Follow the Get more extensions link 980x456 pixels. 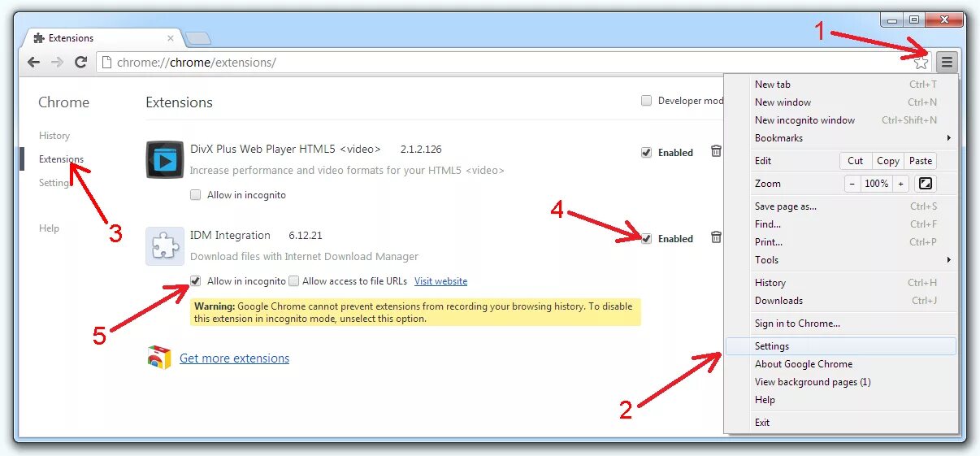234,358
